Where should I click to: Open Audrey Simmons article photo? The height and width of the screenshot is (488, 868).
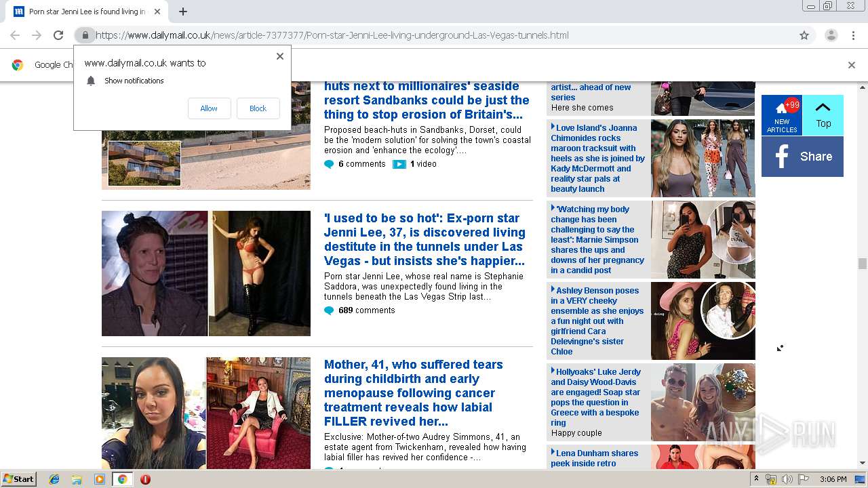pos(206,413)
